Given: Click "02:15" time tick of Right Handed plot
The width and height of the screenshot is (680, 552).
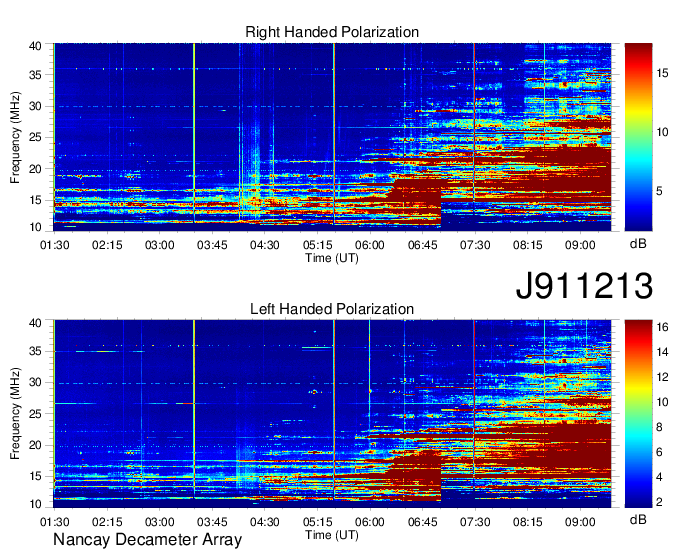Looking at the screenshot, I should pos(107,245).
